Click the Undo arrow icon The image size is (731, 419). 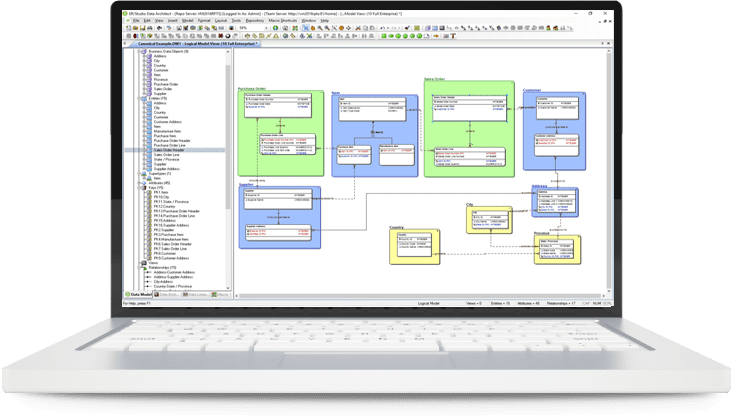(x=382, y=28)
